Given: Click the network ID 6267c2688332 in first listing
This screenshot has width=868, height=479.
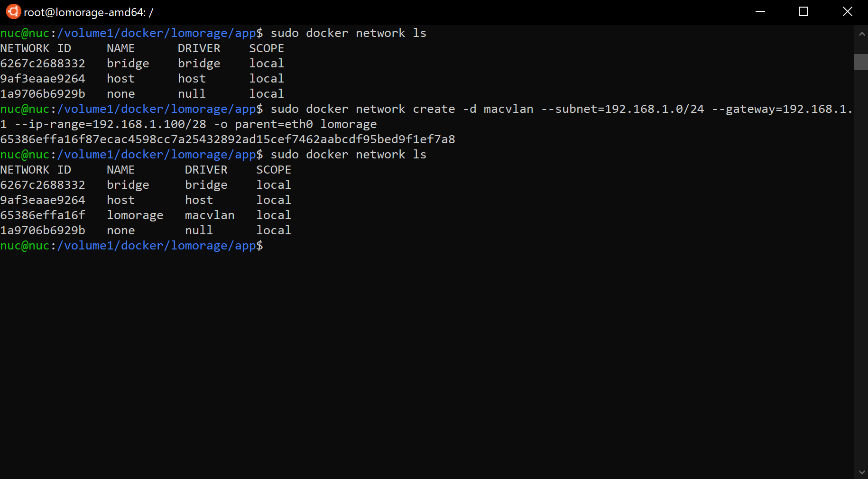Looking at the screenshot, I should 43,64.
